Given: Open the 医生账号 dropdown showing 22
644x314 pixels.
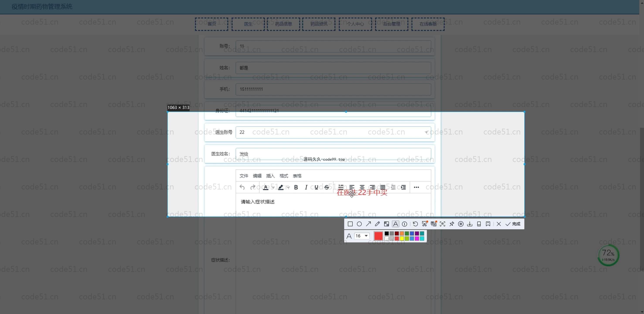Looking at the screenshot, I should point(333,132).
